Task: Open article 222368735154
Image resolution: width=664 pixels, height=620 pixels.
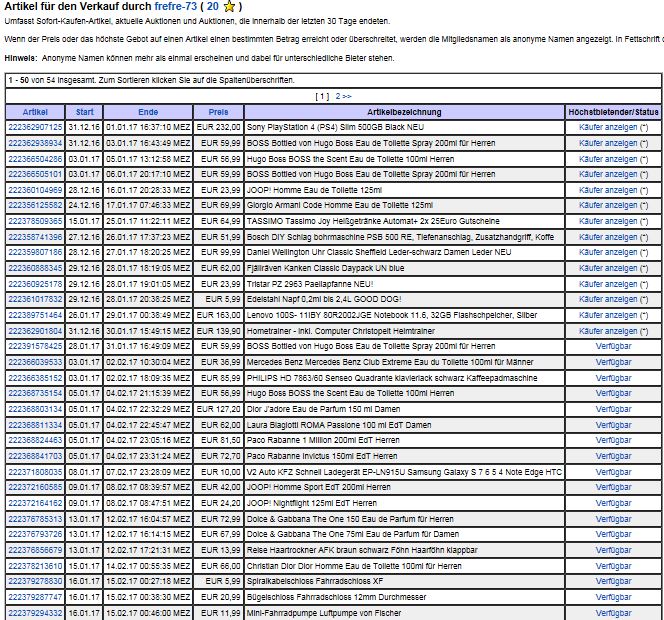Action: (35, 393)
